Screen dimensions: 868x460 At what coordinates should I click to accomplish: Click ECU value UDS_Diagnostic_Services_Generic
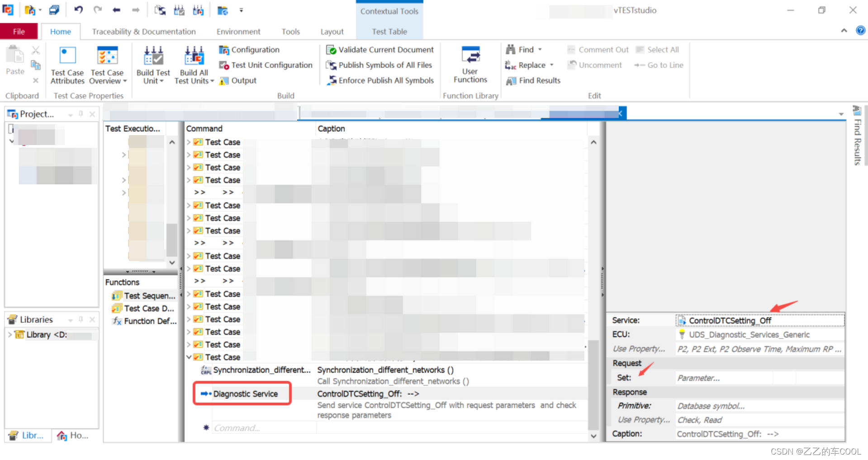(760, 335)
